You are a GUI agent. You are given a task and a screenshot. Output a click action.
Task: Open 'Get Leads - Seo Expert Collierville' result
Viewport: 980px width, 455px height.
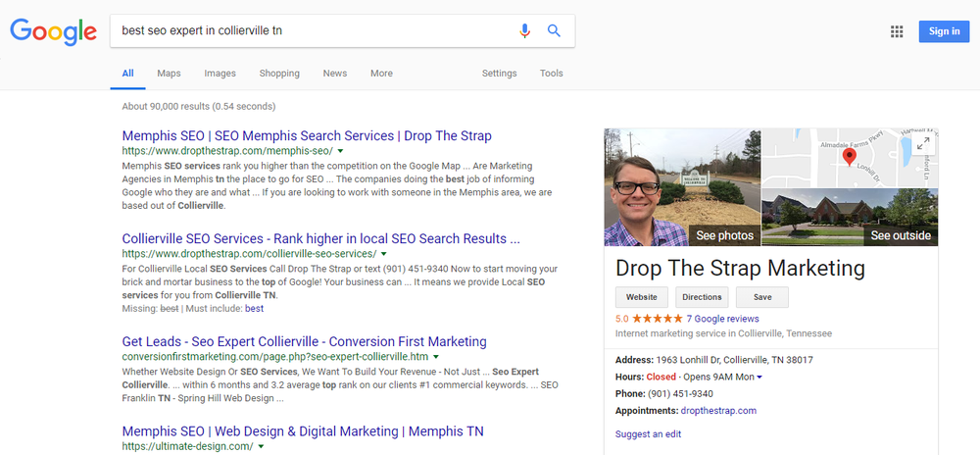[x=305, y=342]
